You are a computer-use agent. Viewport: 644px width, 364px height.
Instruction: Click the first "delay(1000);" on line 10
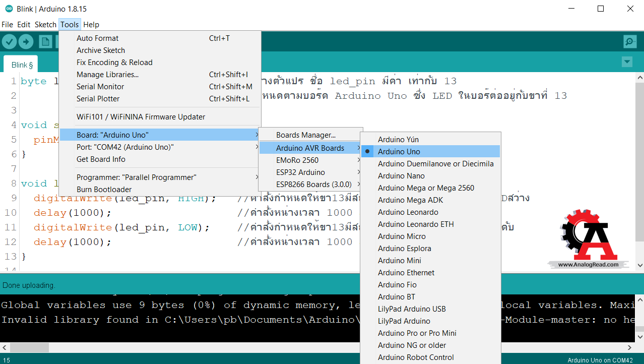(72, 213)
